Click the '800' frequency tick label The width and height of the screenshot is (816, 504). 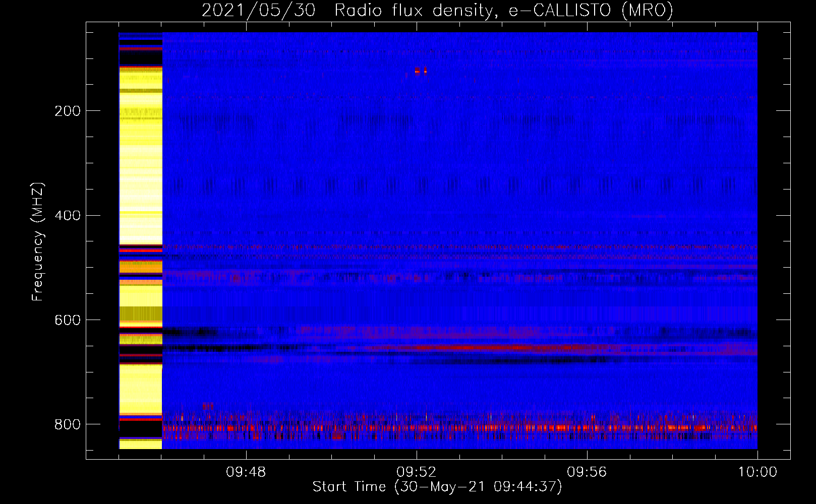pyautogui.click(x=67, y=424)
